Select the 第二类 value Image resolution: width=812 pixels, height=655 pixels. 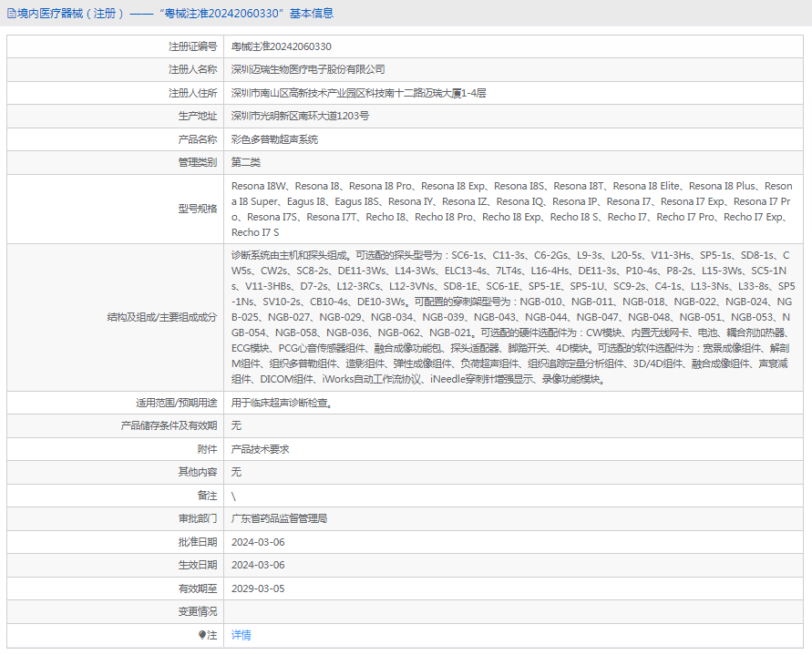246,162
